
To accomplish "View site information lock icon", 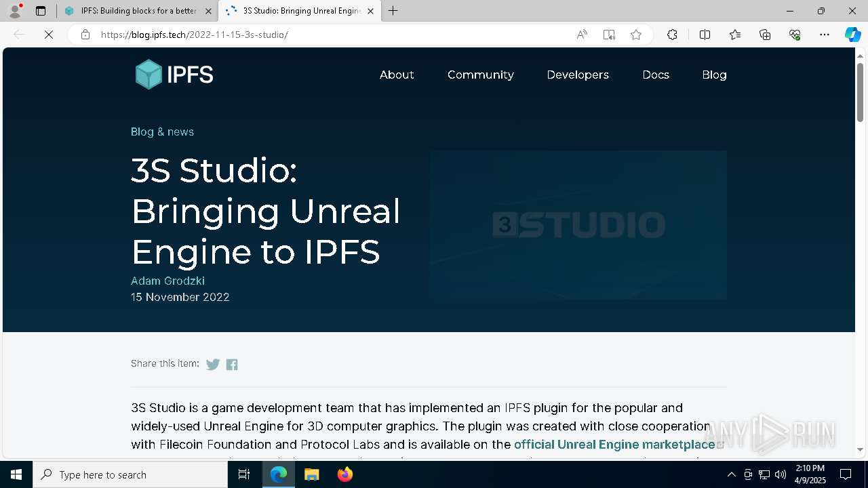I will click(85, 35).
